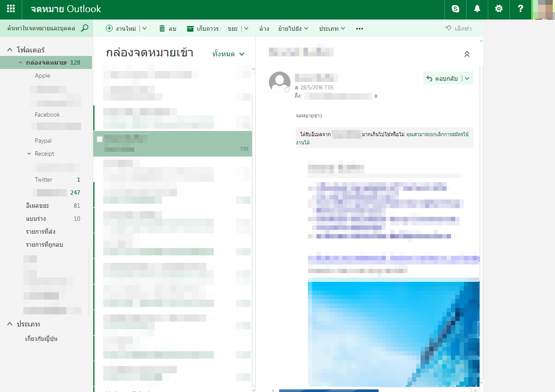
Task: Click ล้าง sweep button
Action: [264, 29]
